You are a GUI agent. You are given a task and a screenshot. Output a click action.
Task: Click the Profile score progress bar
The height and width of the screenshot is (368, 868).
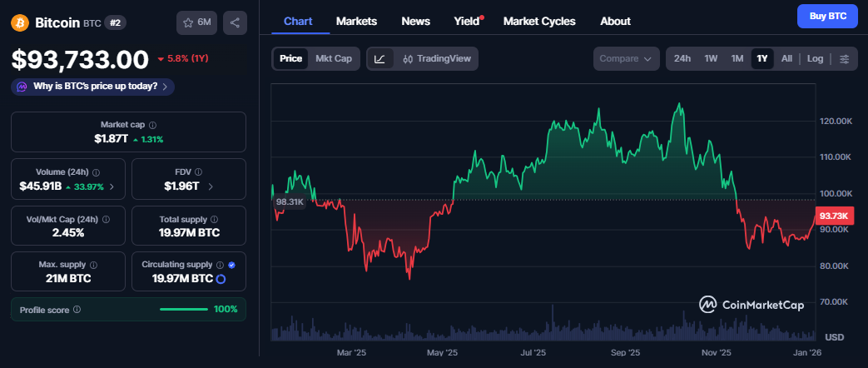pos(183,310)
